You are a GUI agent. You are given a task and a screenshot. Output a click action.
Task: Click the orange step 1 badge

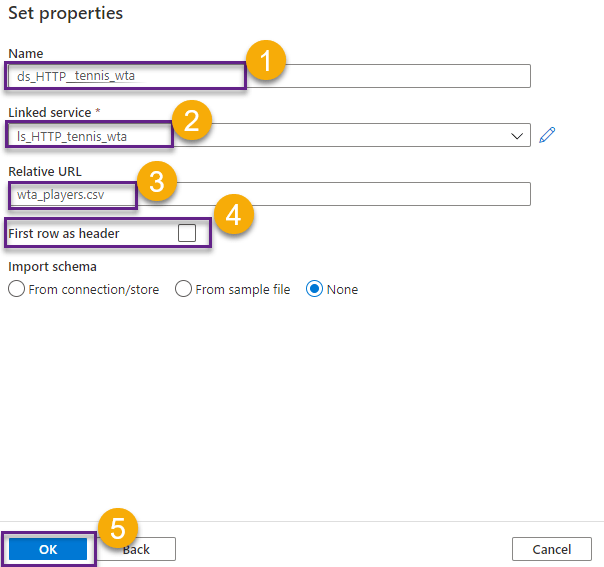click(264, 64)
